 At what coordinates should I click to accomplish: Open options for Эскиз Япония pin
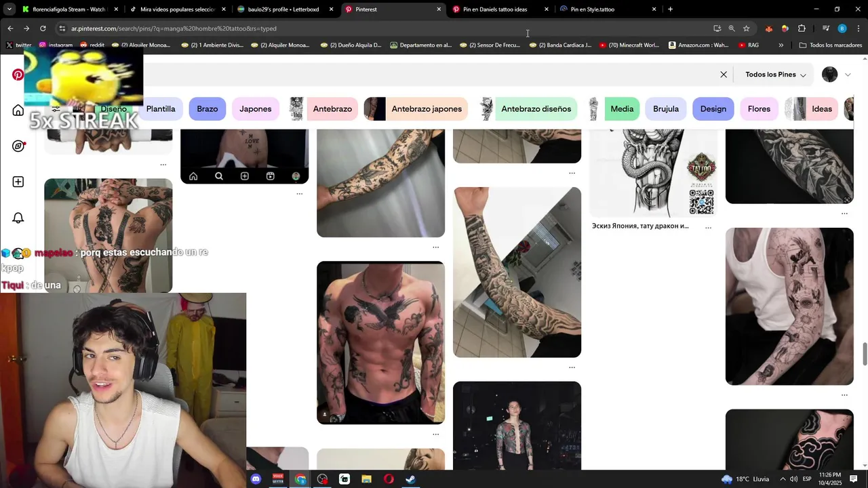(708, 228)
